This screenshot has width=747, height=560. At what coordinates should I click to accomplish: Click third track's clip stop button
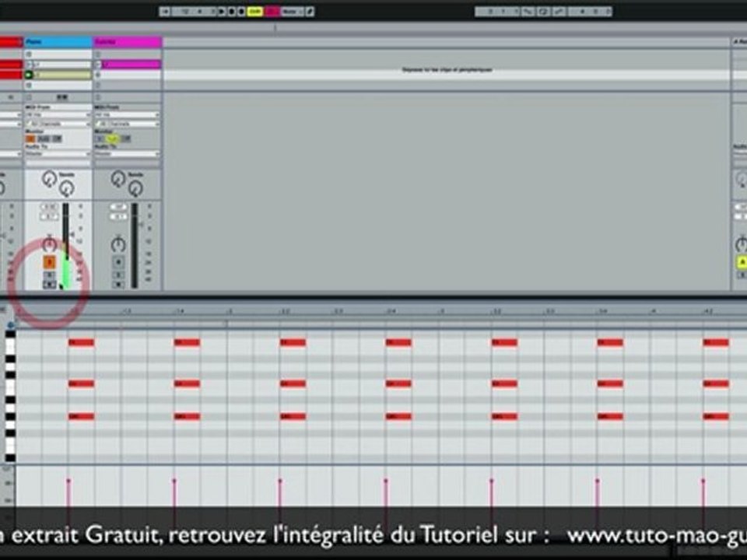[98, 96]
